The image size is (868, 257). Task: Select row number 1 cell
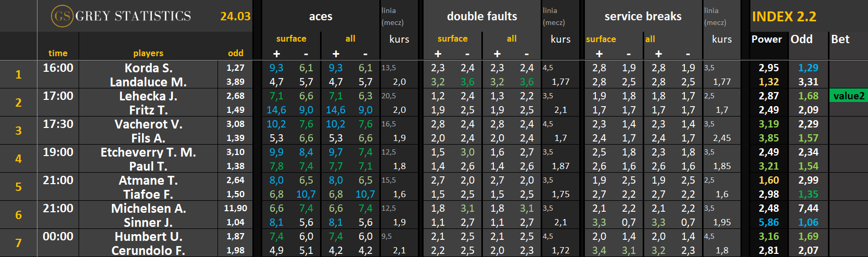[x=18, y=74]
